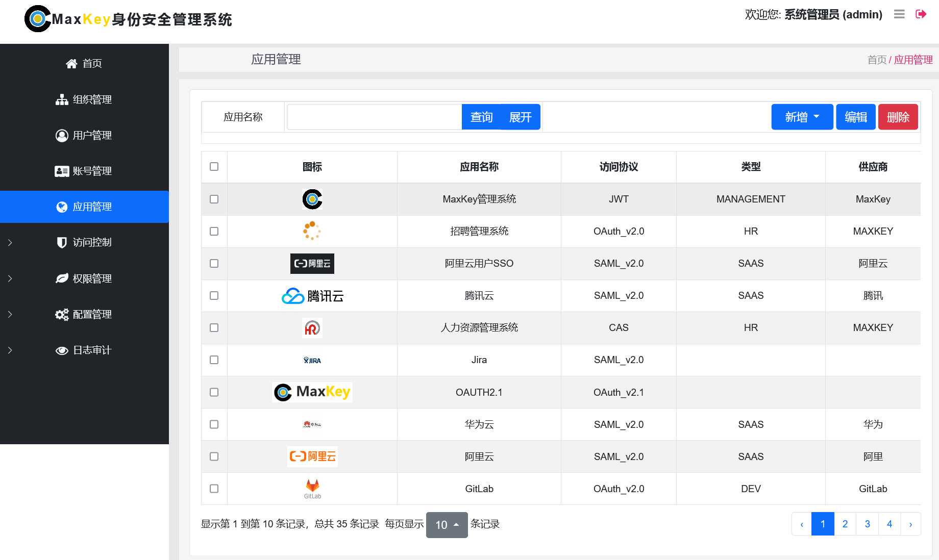
Task: Open the page size dropdown showing 10
Action: coord(447,525)
